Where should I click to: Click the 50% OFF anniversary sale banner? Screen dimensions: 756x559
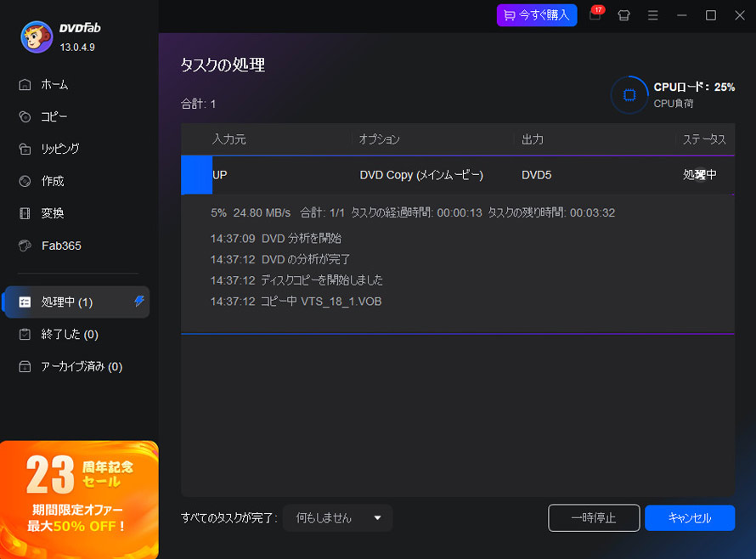pos(79,499)
